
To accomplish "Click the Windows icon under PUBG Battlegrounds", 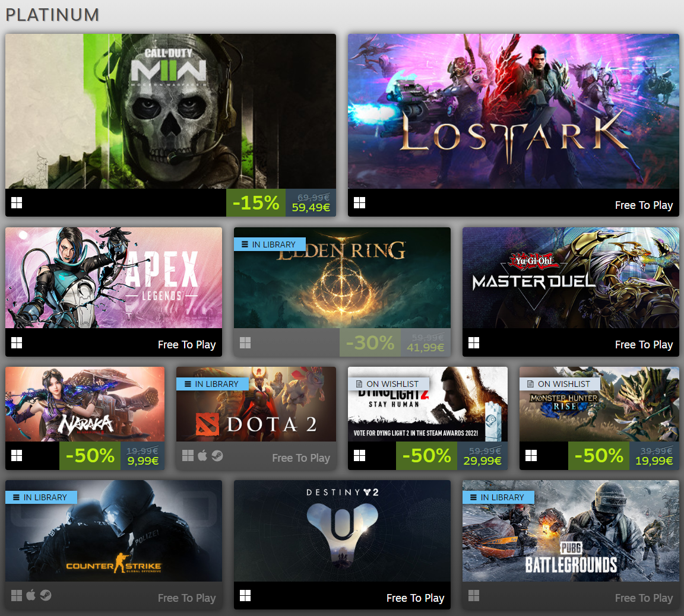I will coord(474,595).
